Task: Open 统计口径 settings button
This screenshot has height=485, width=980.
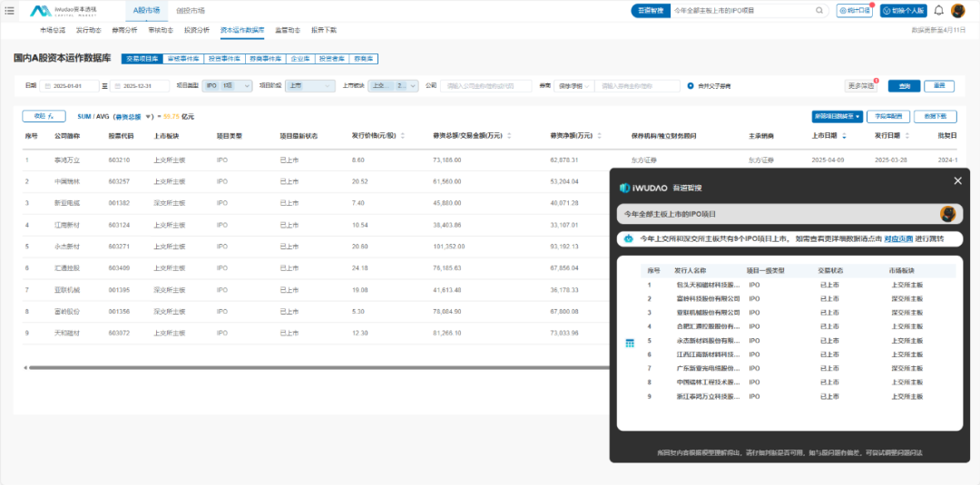Action: pos(855,11)
